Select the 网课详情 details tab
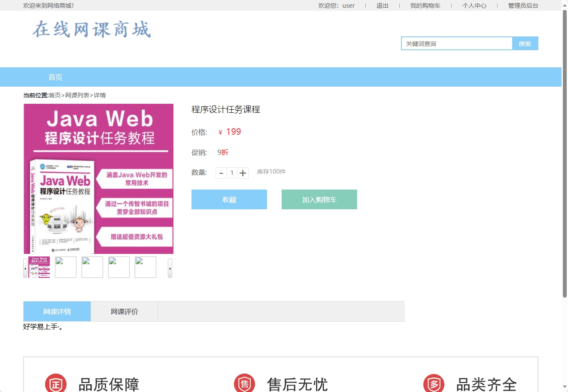This screenshot has width=568, height=392. click(57, 311)
